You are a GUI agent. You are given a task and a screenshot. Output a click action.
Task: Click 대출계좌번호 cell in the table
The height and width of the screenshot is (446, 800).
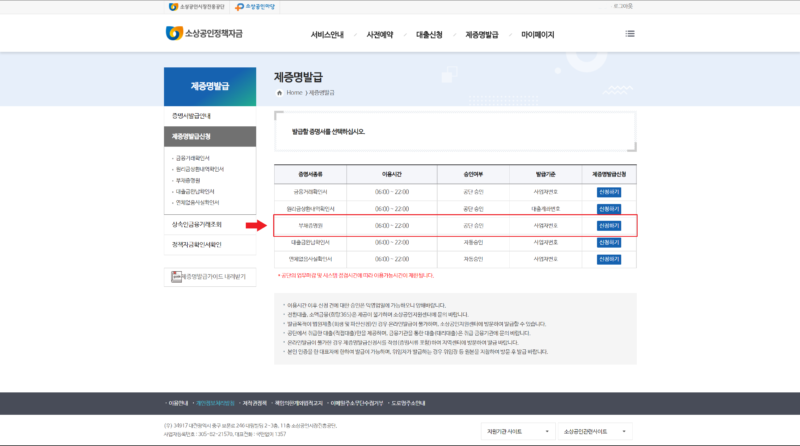(x=545, y=209)
